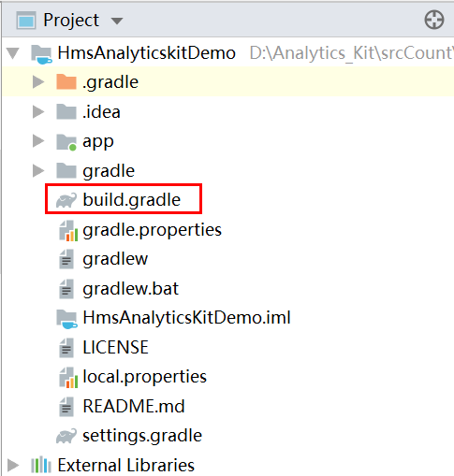
Task: Collapse the HmsAnalyticskitDemo root node
Action: pyautogui.click(x=13, y=53)
